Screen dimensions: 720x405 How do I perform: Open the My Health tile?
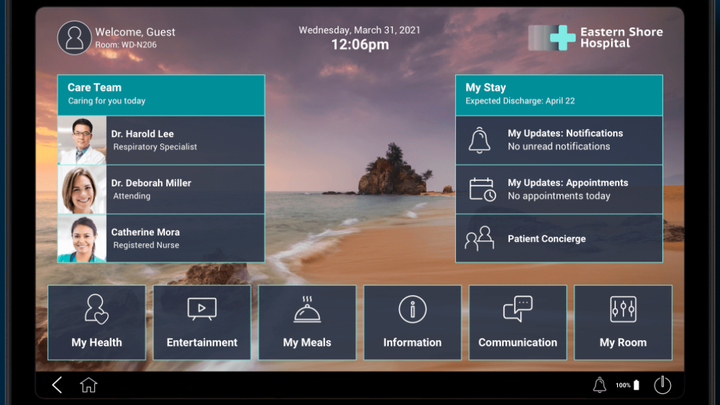97,322
